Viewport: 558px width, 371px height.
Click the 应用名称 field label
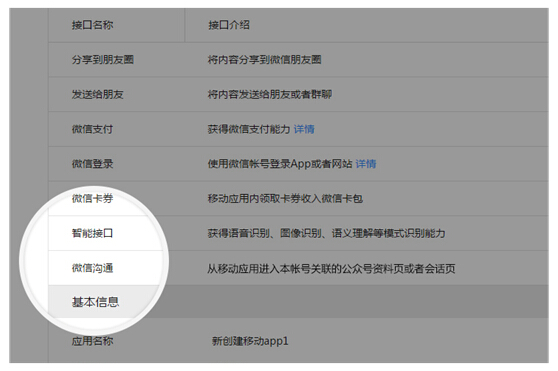[92, 341]
